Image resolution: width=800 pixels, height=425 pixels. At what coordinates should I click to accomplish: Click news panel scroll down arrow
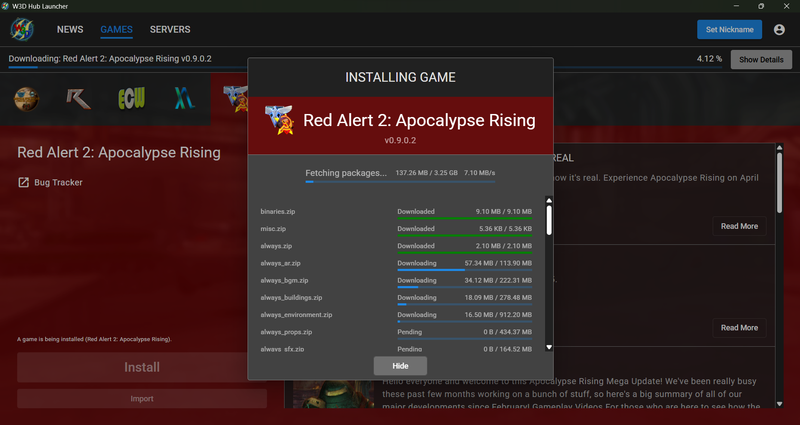click(780, 404)
